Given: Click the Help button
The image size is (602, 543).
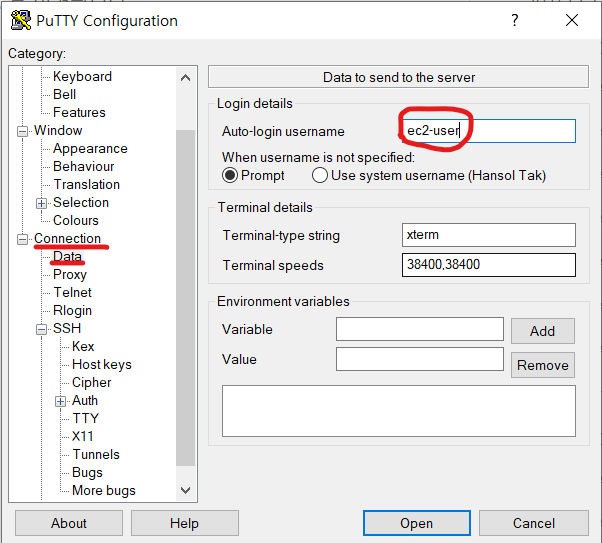Looking at the screenshot, I should click(x=185, y=523).
